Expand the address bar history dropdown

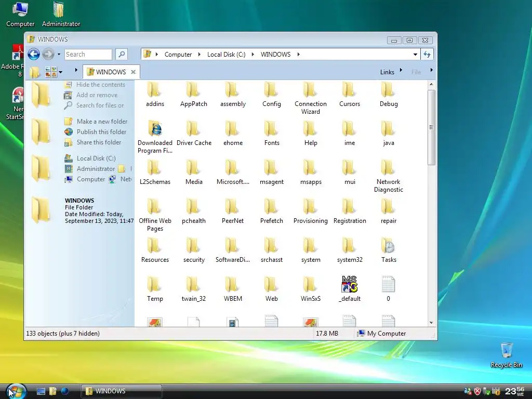(415, 54)
